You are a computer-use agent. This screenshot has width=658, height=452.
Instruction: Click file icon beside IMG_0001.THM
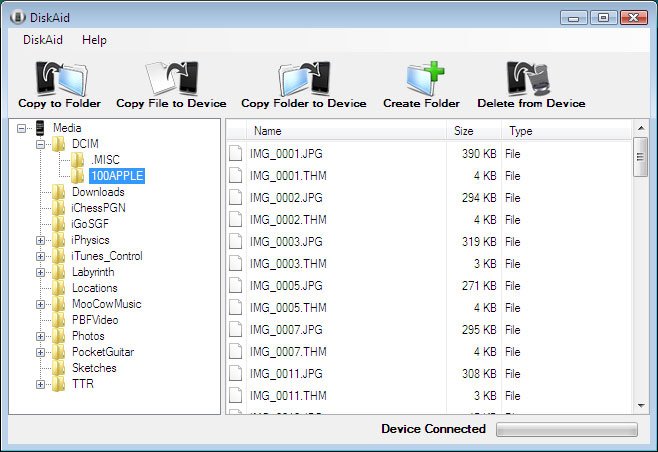coord(235,176)
